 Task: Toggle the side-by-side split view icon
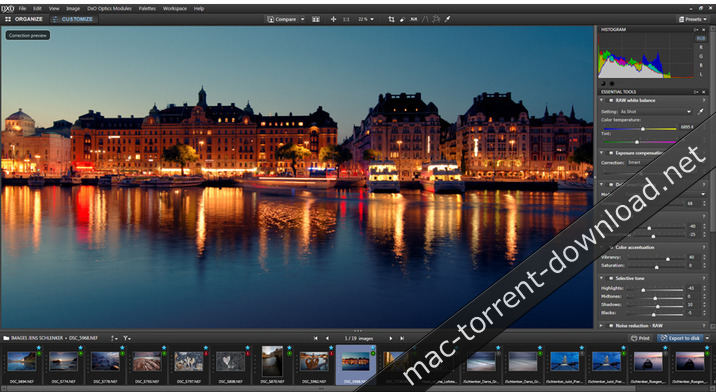click(316, 19)
